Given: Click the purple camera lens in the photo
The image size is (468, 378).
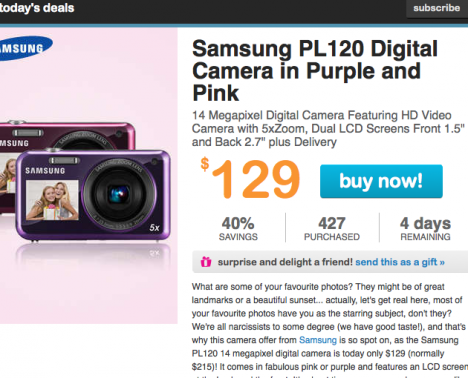Looking at the screenshot, I should pyautogui.click(x=119, y=194).
